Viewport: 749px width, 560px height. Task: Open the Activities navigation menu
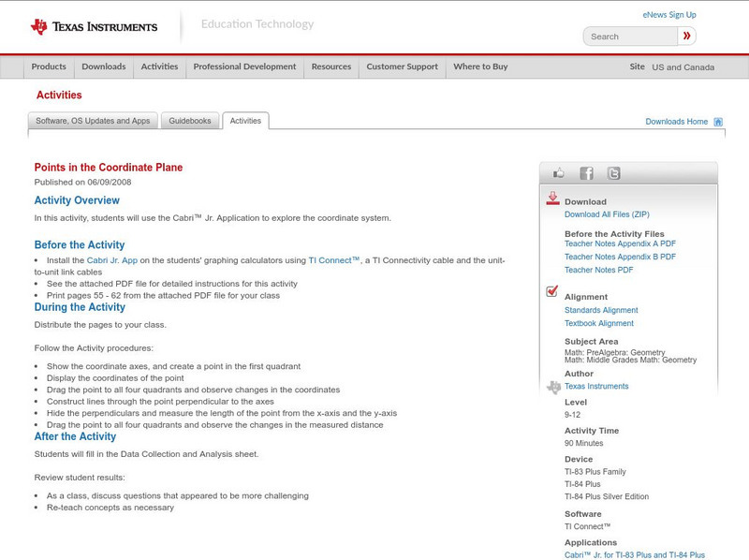click(x=159, y=66)
